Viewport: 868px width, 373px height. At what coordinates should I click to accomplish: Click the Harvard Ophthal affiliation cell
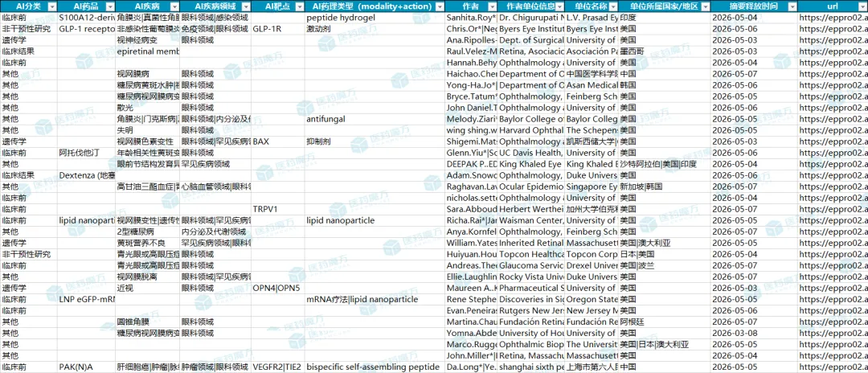(x=531, y=130)
